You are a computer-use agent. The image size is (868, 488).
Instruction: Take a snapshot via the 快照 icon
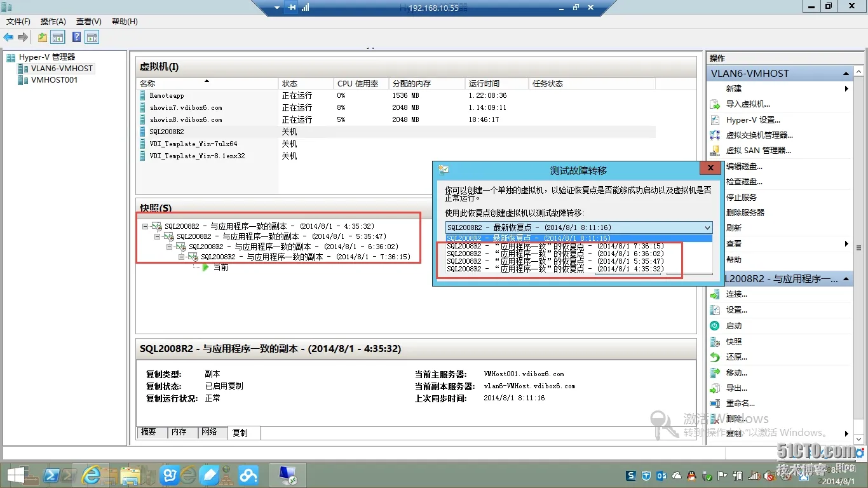(x=714, y=341)
